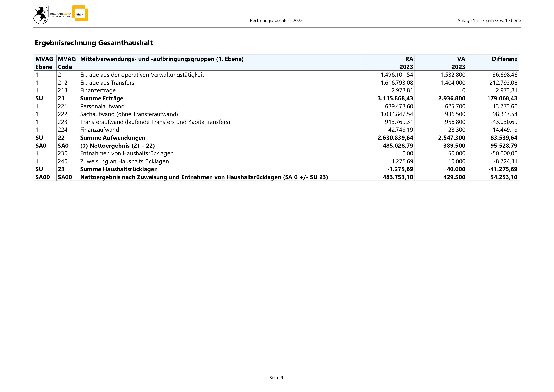Select the Summe Erträge row label

tap(102, 98)
